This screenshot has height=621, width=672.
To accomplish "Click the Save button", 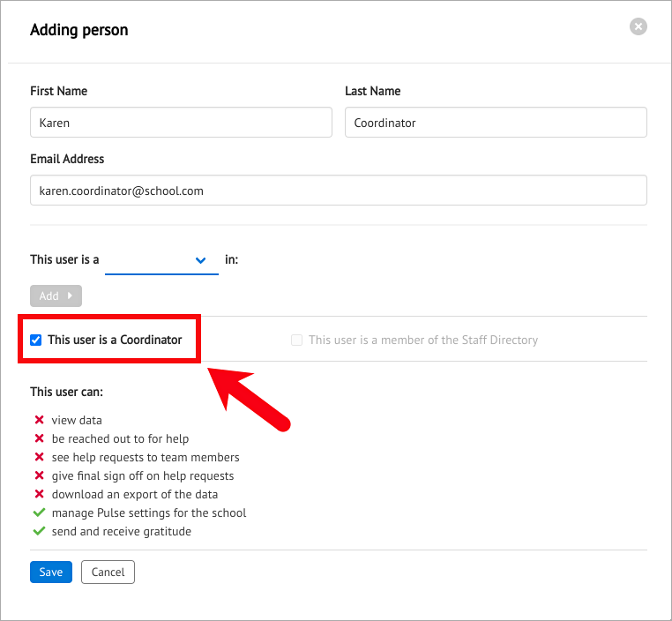I will (51, 572).
